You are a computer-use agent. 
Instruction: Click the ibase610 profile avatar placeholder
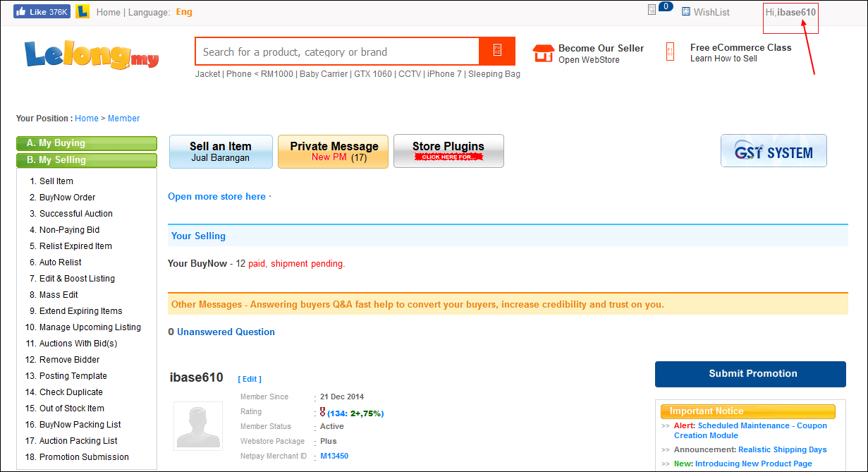click(198, 425)
